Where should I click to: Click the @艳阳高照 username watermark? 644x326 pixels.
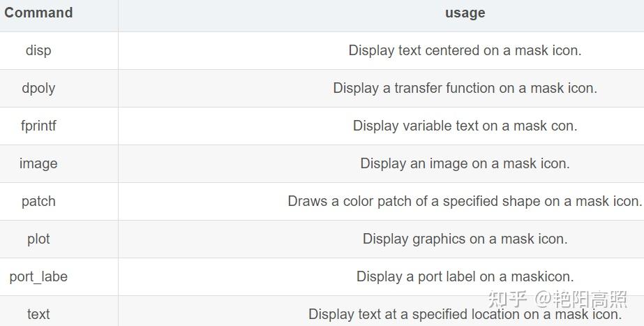[581, 299]
